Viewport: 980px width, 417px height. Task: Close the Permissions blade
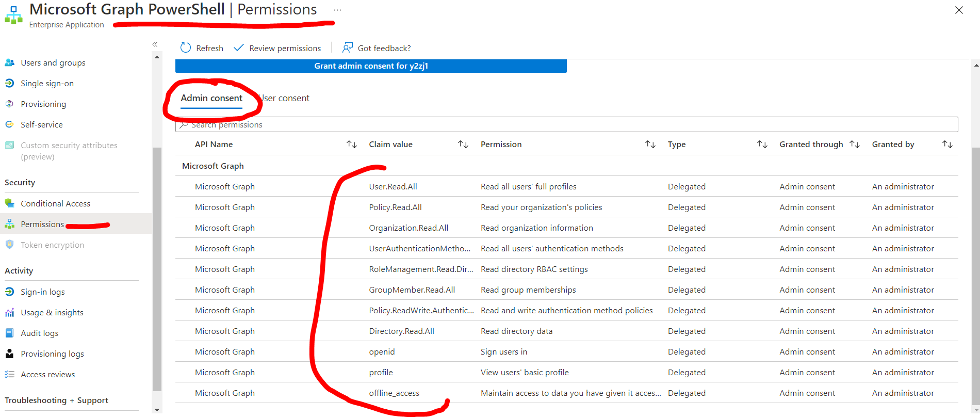pyautogui.click(x=959, y=10)
